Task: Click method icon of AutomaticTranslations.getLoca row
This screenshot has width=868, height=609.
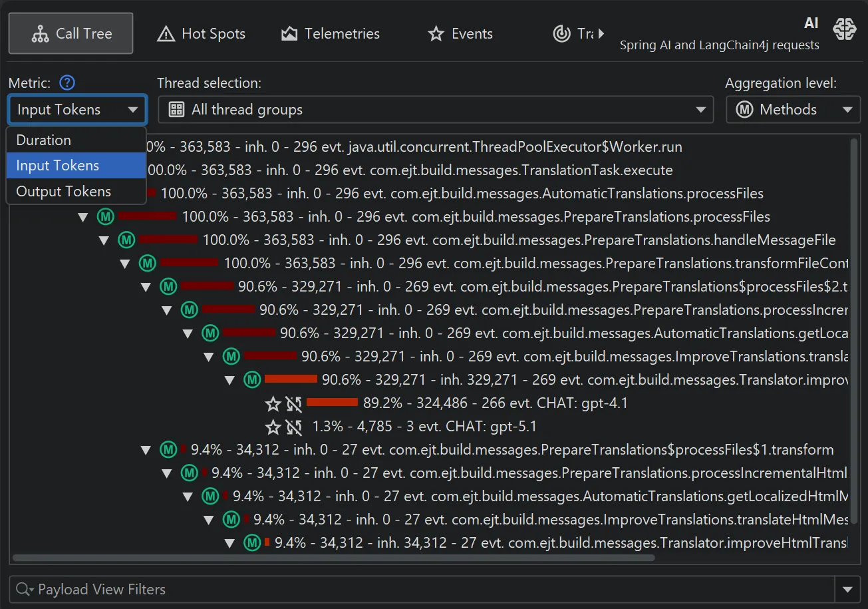Action: point(210,333)
